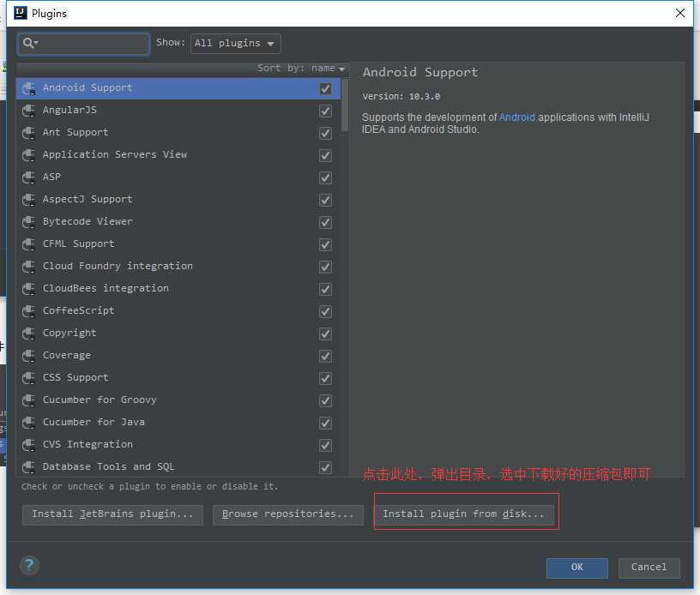
Task: Disable the Android Support plugin checkbox
Action: 325,88
